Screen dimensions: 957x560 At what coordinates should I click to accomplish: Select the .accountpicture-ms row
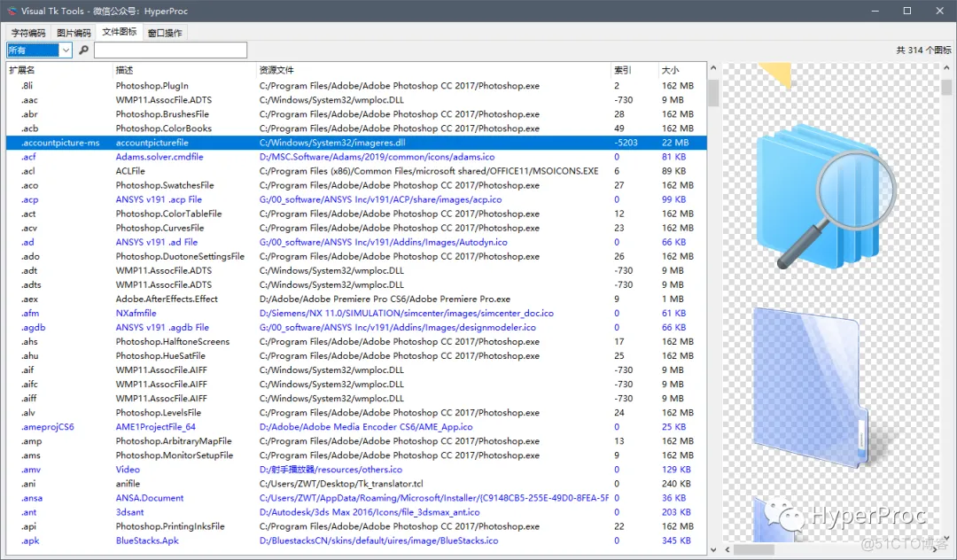coord(356,143)
